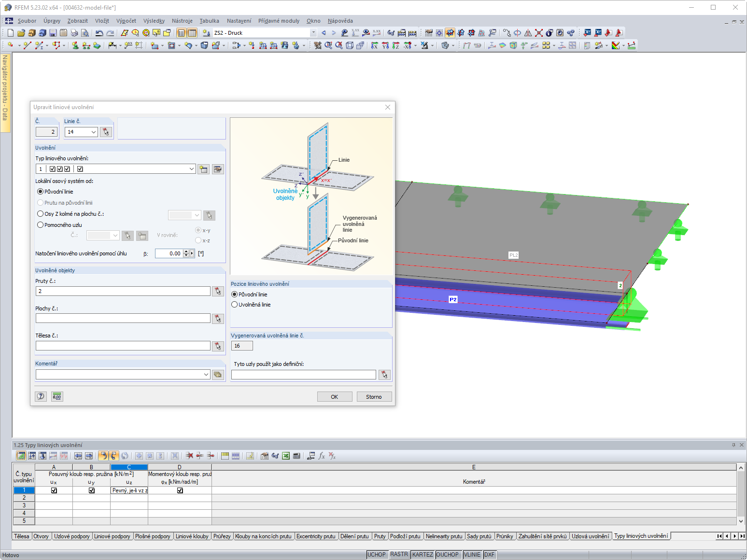Image resolution: width=747 pixels, height=560 pixels.
Task: Click the edit line release type icon
Action: coord(218,169)
